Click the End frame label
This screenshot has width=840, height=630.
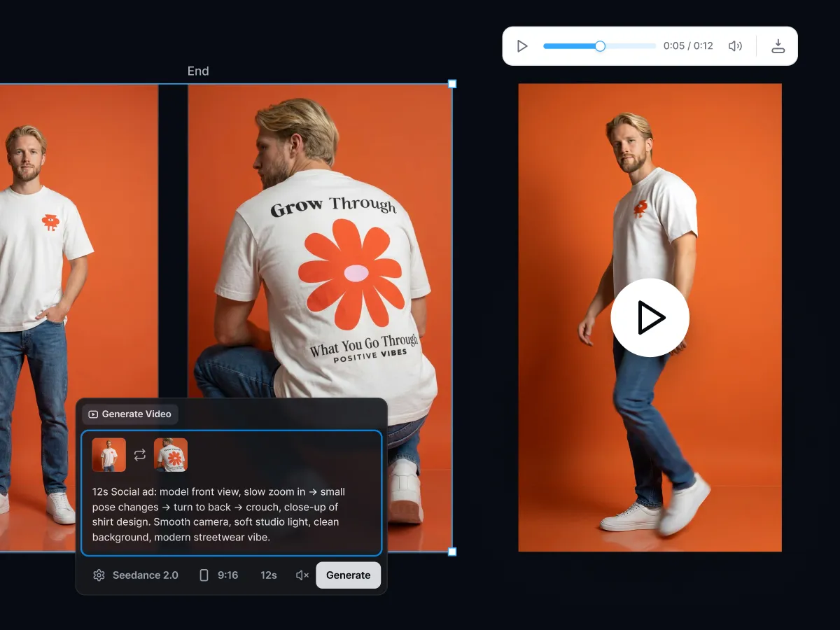tap(198, 71)
